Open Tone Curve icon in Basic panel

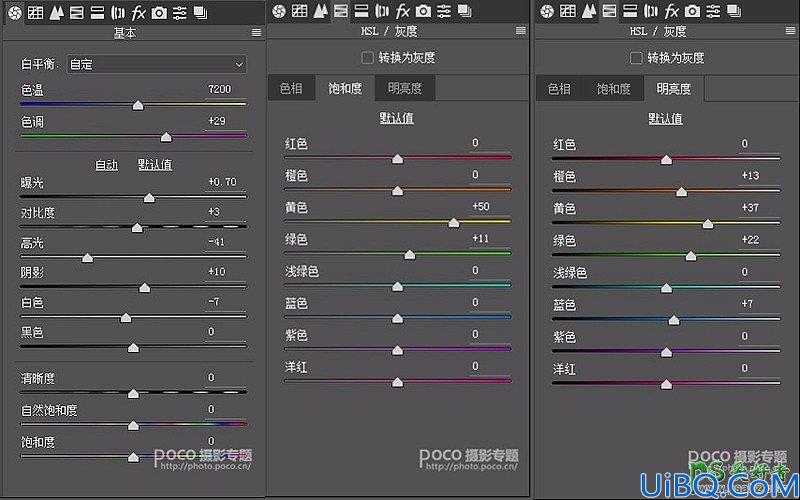tap(35, 13)
